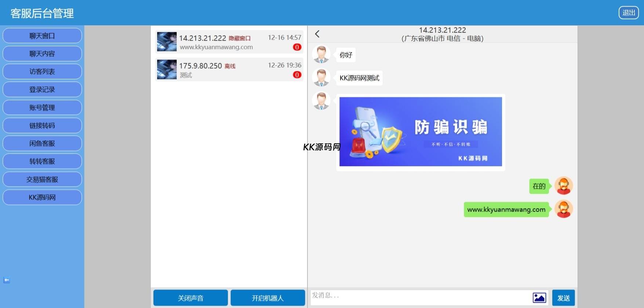Toggle sound off with 关闭声音
The image size is (644, 308).
[190, 298]
